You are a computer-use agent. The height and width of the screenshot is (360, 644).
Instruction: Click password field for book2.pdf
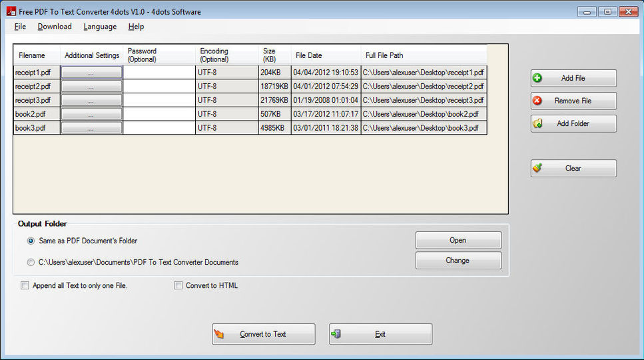pyautogui.click(x=159, y=114)
